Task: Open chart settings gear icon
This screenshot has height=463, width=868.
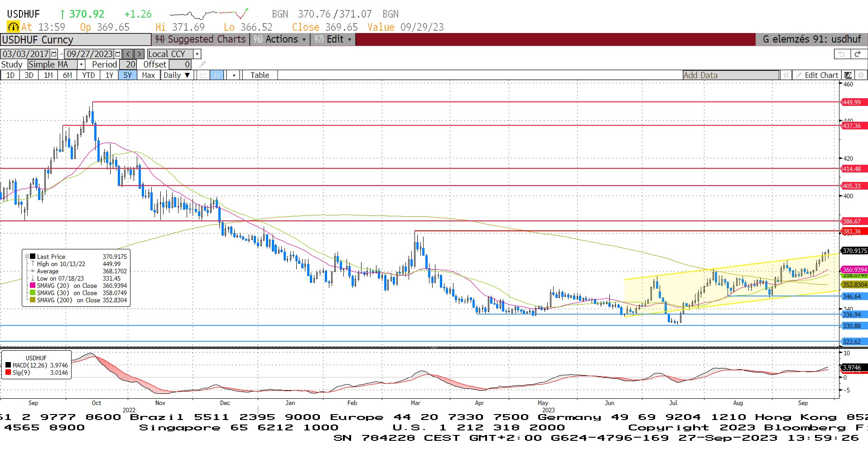Action: 861,75
